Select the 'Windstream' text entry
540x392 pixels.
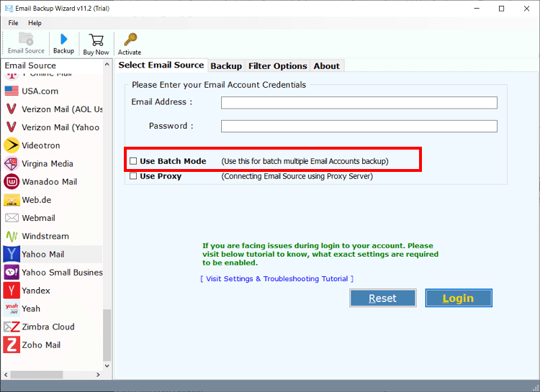(x=45, y=236)
